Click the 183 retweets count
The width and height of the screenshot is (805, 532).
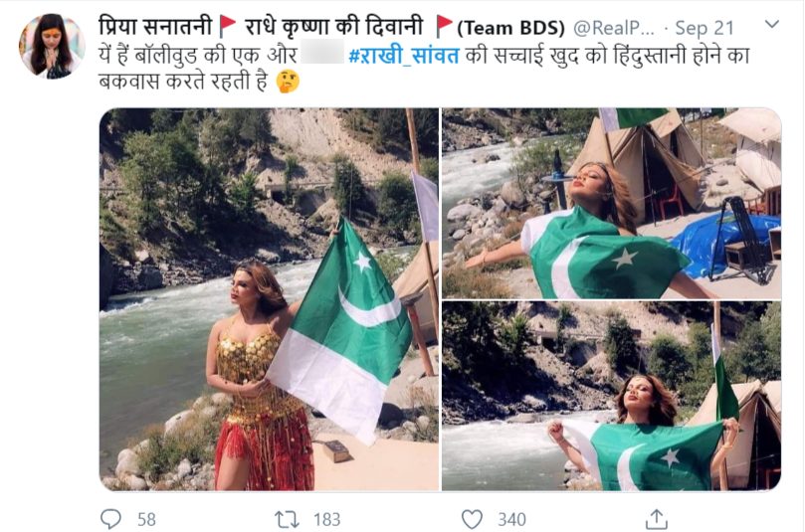pos(327,520)
